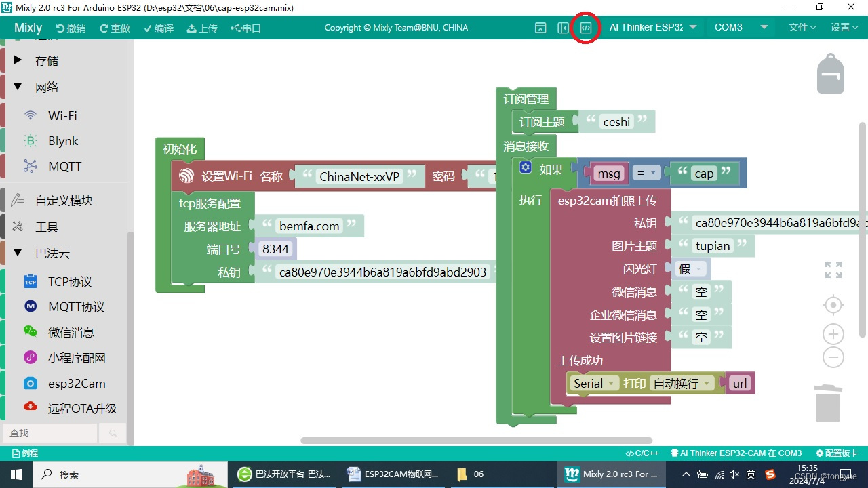Image resolution: width=868 pixels, height=488 pixels.
Task: Click the 配置板卡 button in the status bar
Action: click(x=837, y=453)
